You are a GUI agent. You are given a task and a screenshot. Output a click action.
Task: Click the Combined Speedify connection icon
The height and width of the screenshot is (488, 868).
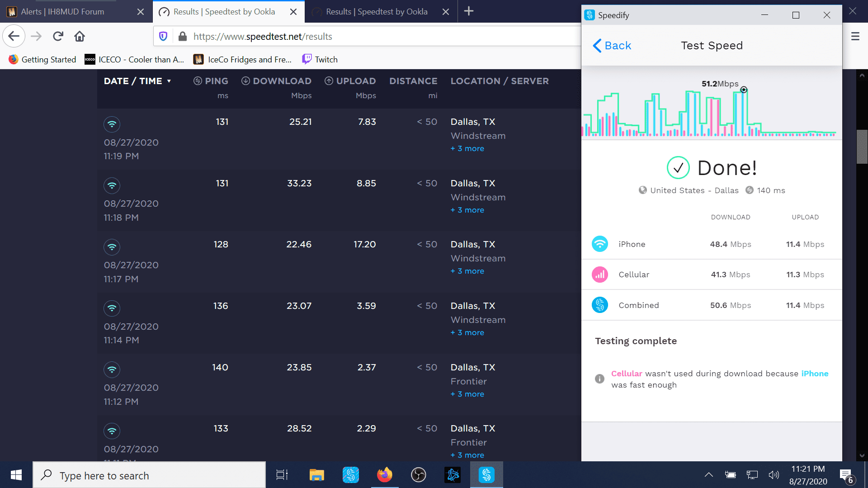coord(600,305)
